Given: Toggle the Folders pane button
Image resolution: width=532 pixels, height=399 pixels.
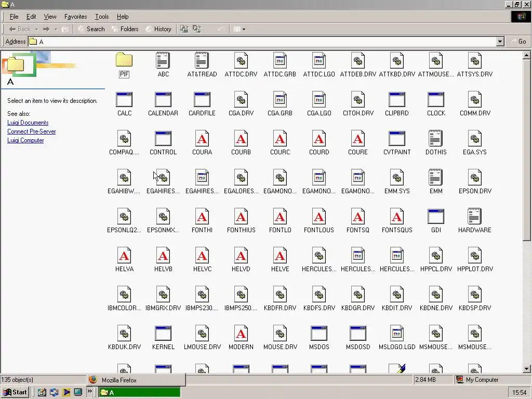Looking at the screenshot, I should (x=125, y=29).
